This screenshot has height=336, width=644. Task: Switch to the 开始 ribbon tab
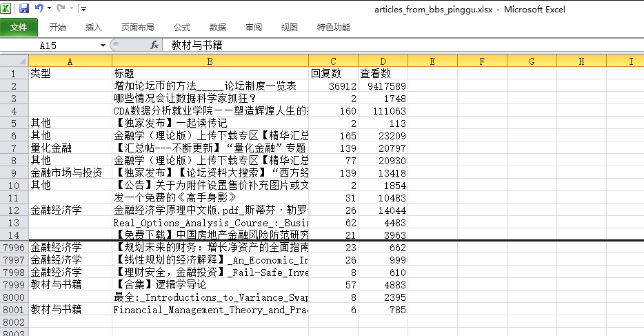(57, 28)
